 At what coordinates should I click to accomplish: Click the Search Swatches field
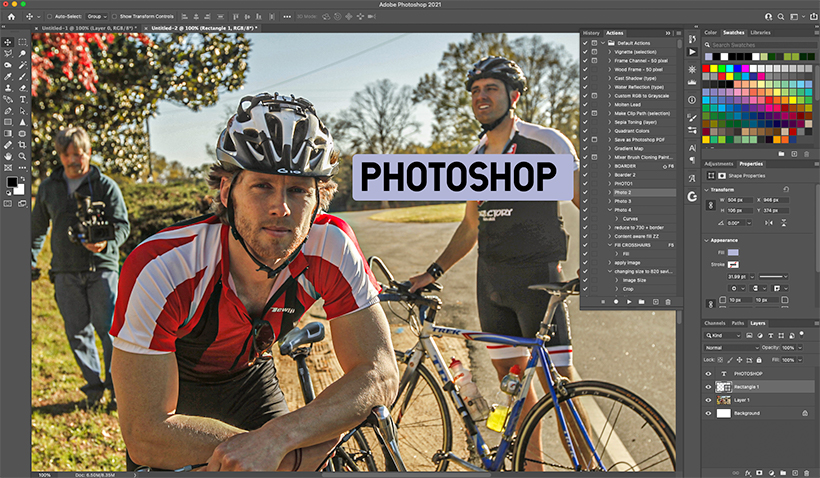pos(760,45)
